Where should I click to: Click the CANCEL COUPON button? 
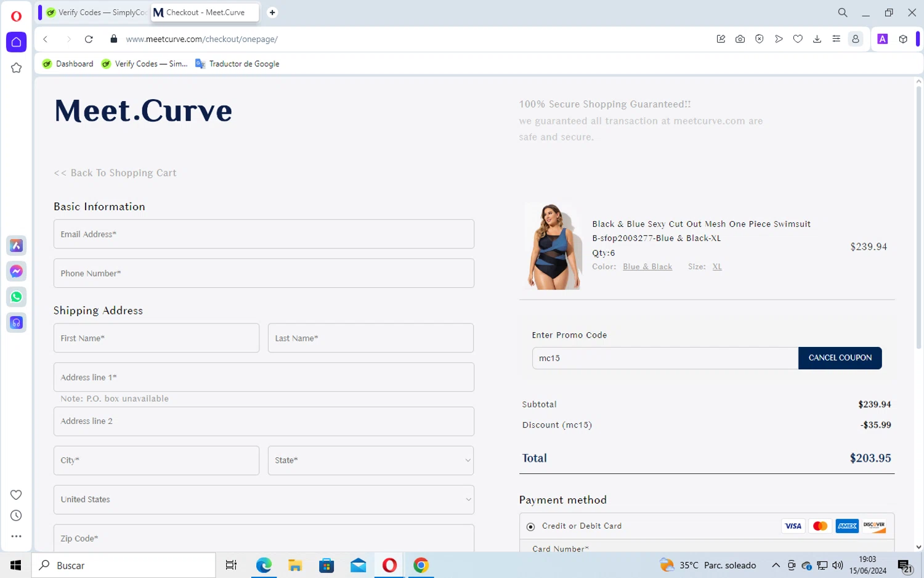click(840, 358)
